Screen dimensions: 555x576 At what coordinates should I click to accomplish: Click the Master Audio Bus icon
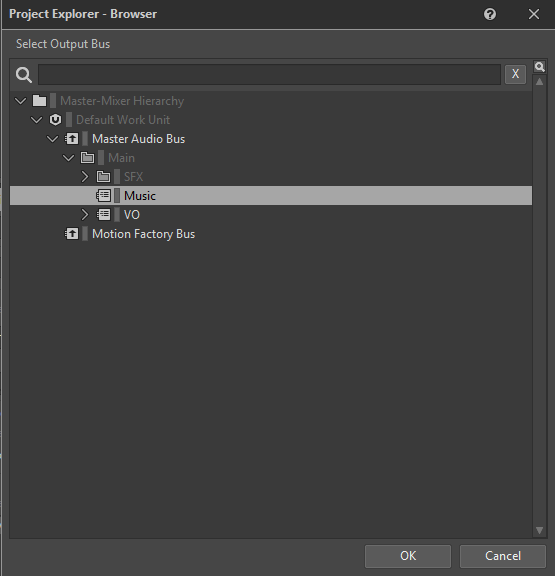tap(71, 139)
